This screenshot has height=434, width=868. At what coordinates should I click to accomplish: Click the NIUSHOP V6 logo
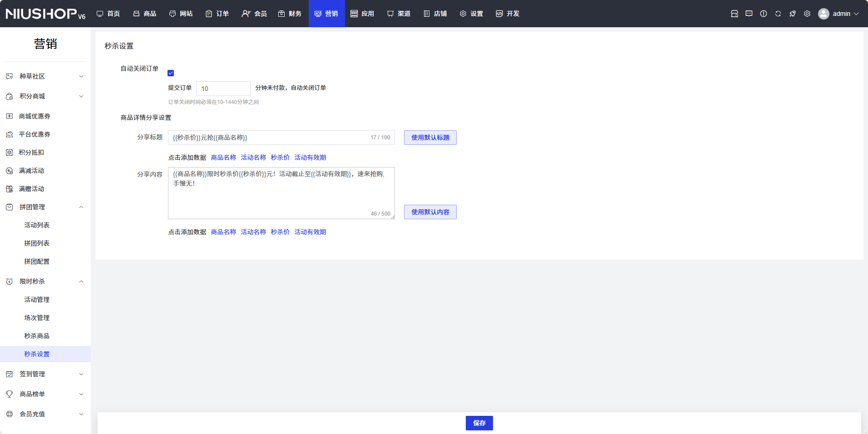click(x=45, y=14)
